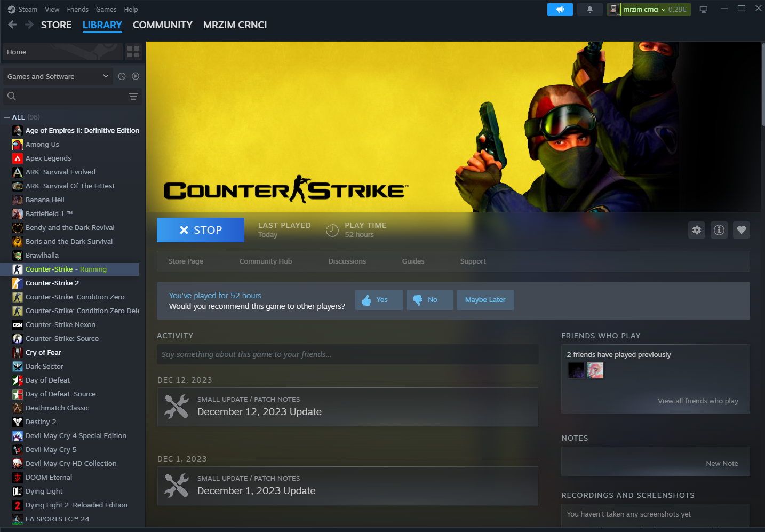The image size is (765, 532).
Task: Click the recent activity clock icon
Action: (x=122, y=76)
